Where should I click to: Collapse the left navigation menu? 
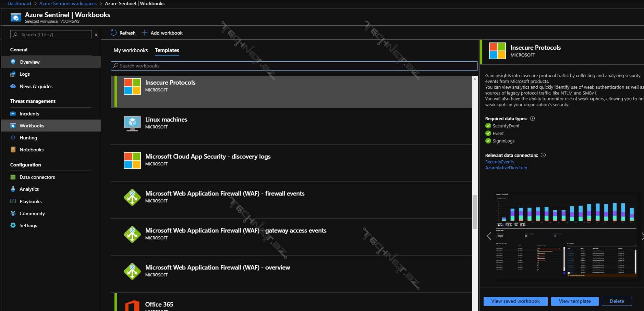click(96, 35)
